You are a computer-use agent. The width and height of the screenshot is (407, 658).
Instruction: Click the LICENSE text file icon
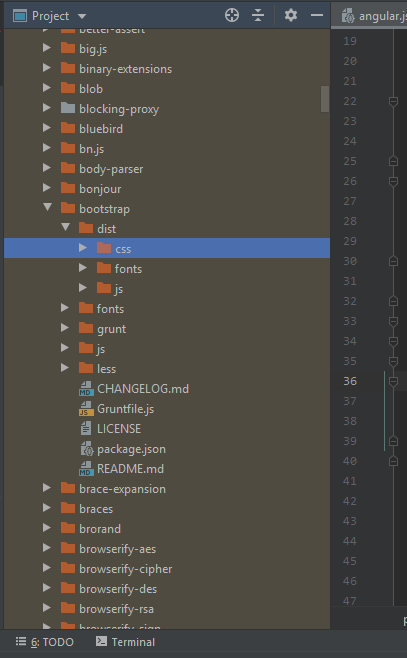(86, 429)
